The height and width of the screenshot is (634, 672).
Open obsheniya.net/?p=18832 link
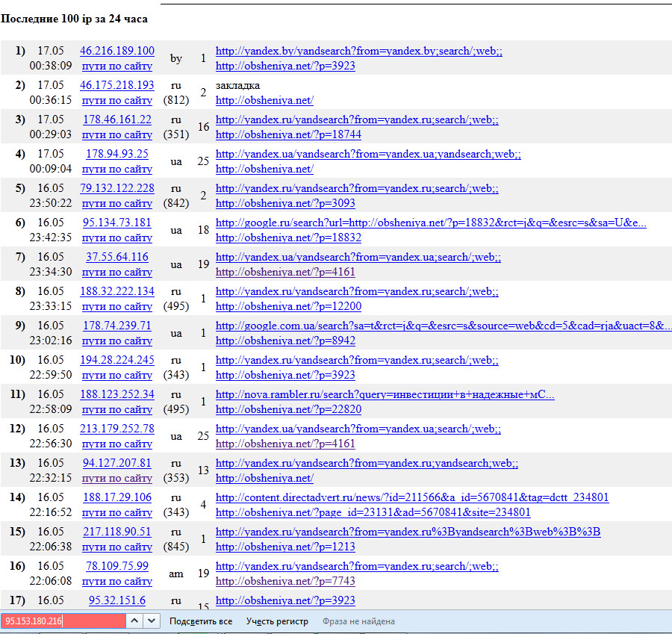point(288,237)
